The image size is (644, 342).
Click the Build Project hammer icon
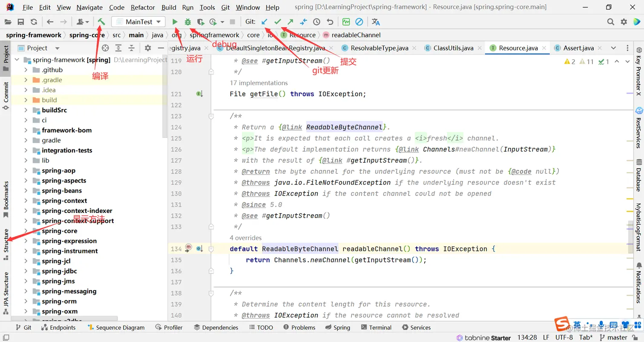point(101,22)
